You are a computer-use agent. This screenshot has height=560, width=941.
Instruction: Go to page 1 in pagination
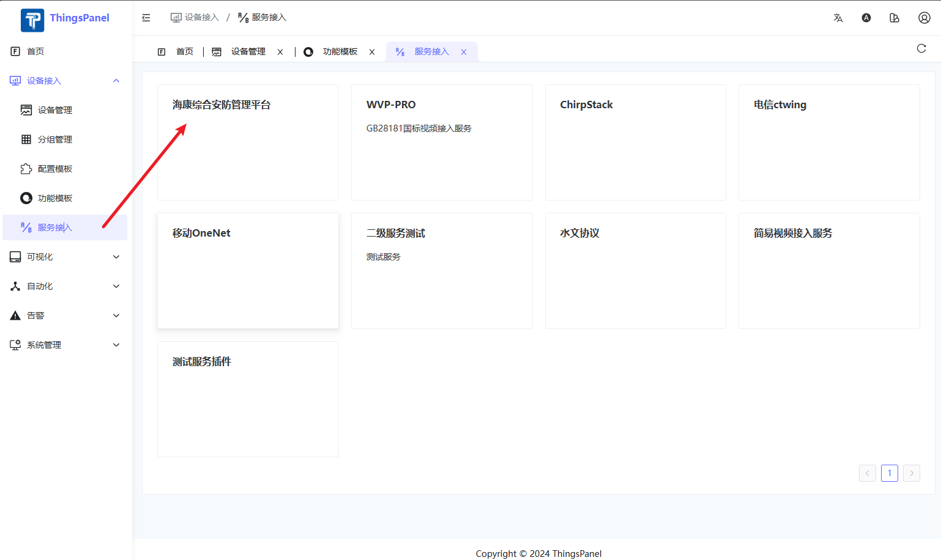pyautogui.click(x=889, y=473)
